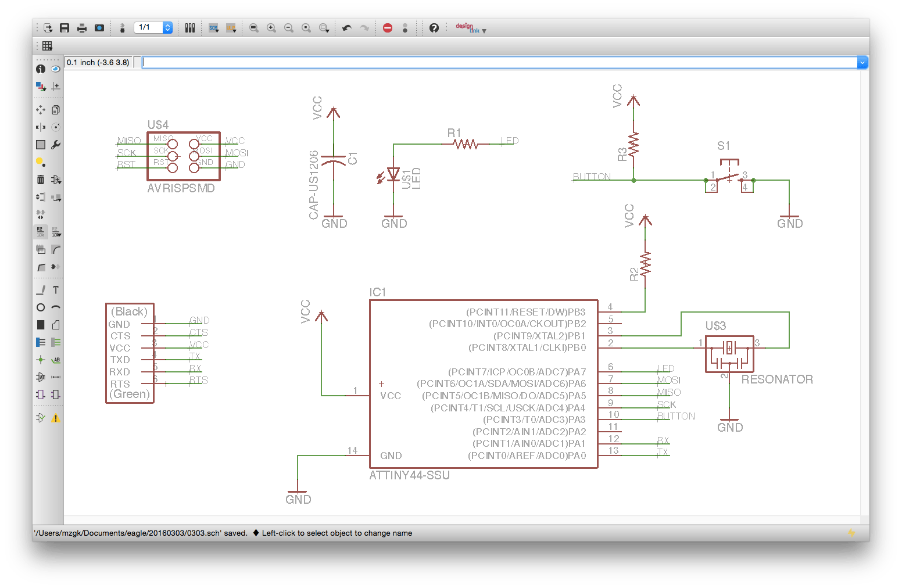Select the Label tool
Viewport: 902px width, 588px height.
pyautogui.click(x=56, y=360)
